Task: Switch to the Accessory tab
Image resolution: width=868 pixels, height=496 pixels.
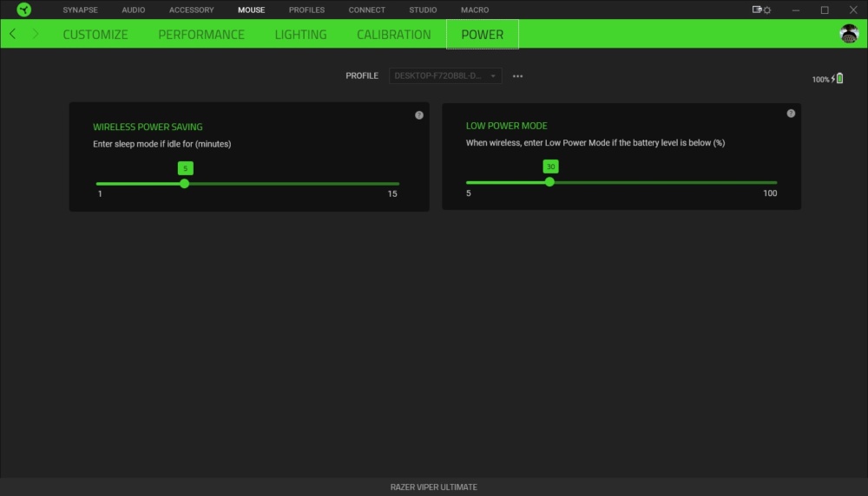Action: click(x=192, y=10)
